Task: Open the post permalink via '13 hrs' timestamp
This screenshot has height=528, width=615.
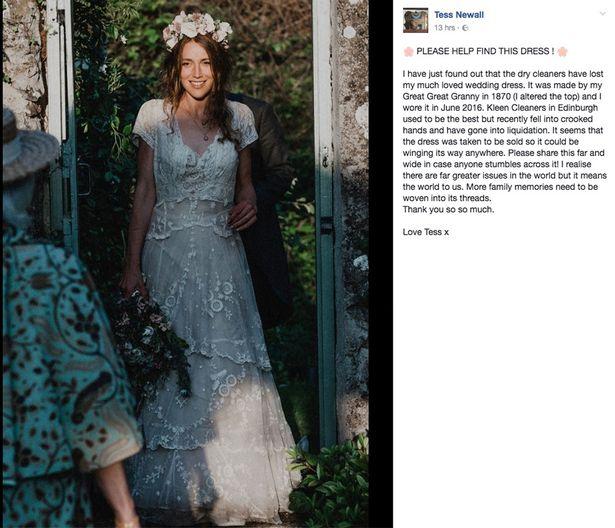Action: (x=444, y=28)
